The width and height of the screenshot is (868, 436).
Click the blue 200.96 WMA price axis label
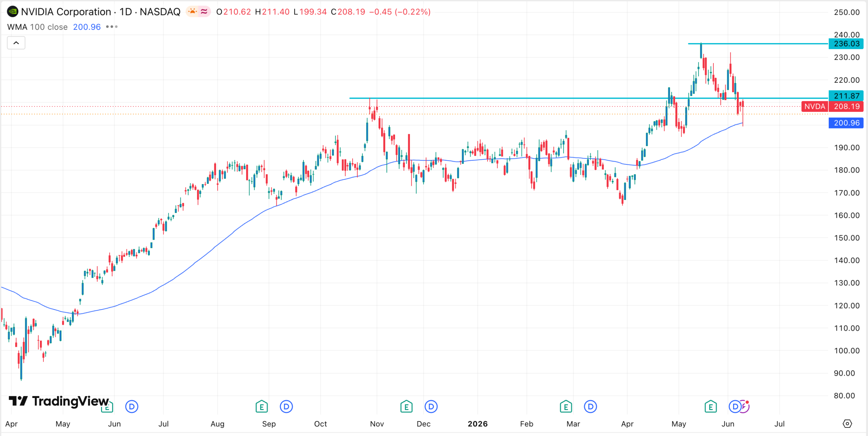click(x=846, y=123)
